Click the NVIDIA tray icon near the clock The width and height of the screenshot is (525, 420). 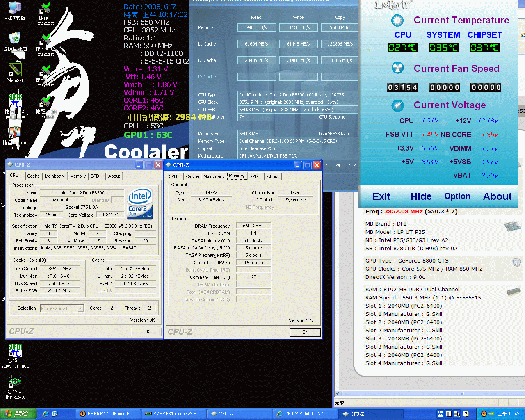click(492, 414)
